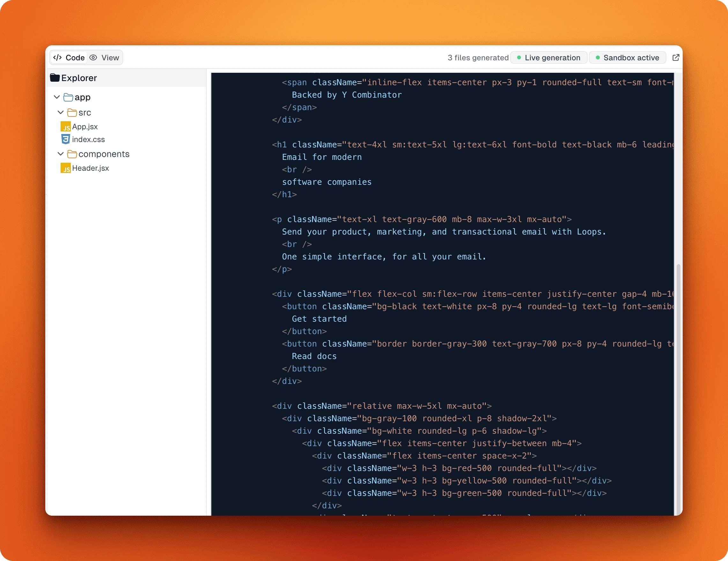Click the green dot on Live generation badge
The height and width of the screenshot is (561, 728).
(x=519, y=57)
